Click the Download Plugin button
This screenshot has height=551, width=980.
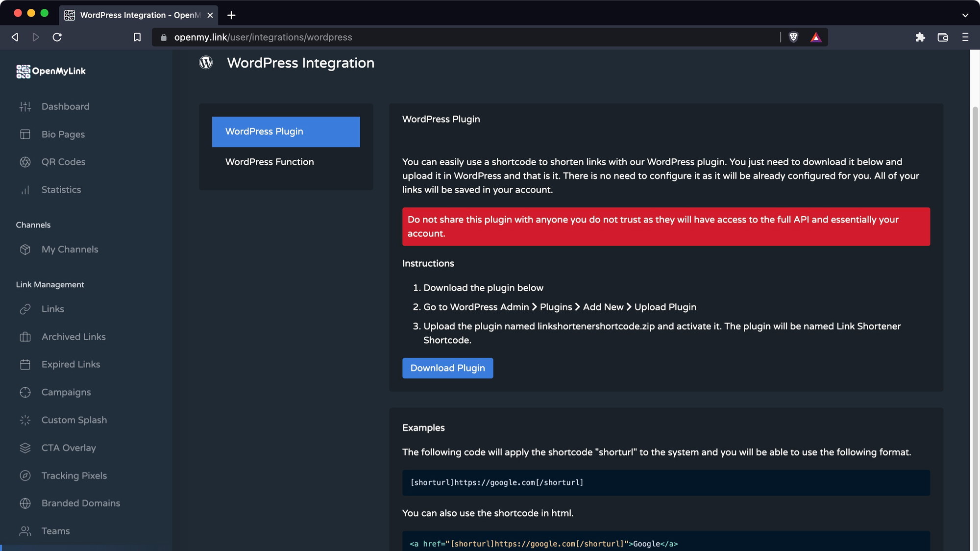[x=447, y=368]
